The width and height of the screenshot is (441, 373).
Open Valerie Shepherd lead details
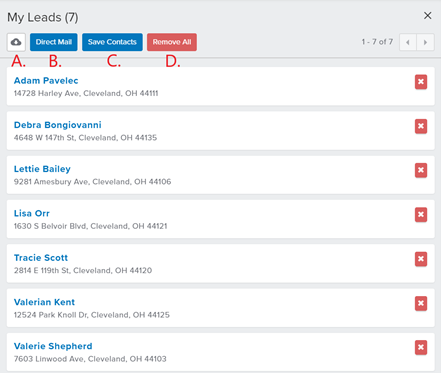tap(53, 346)
